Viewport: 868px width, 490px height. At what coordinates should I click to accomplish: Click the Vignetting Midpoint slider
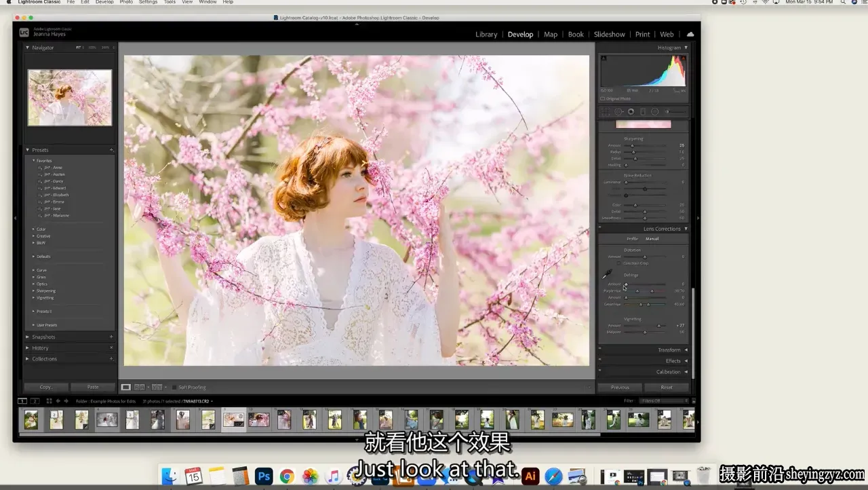[645, 332]
